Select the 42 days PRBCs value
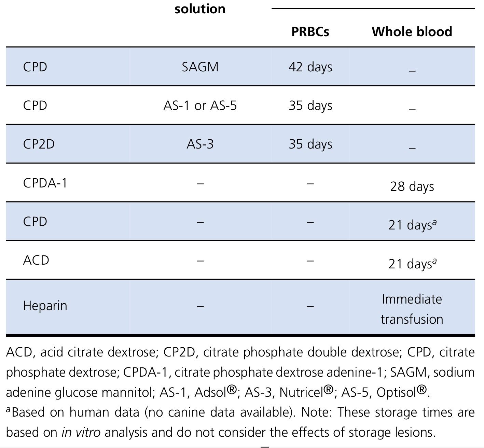The height and width of the screenshot is (448, 484). pos(310,67)
